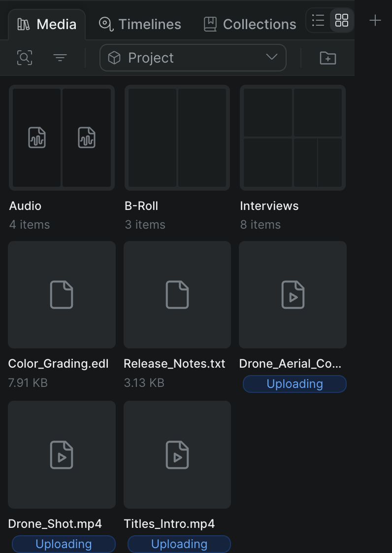The height and width of the screenshot is (553, 392).
Task: Open the filter options icon
Action: pyautogui.click(x=60, y=58)
